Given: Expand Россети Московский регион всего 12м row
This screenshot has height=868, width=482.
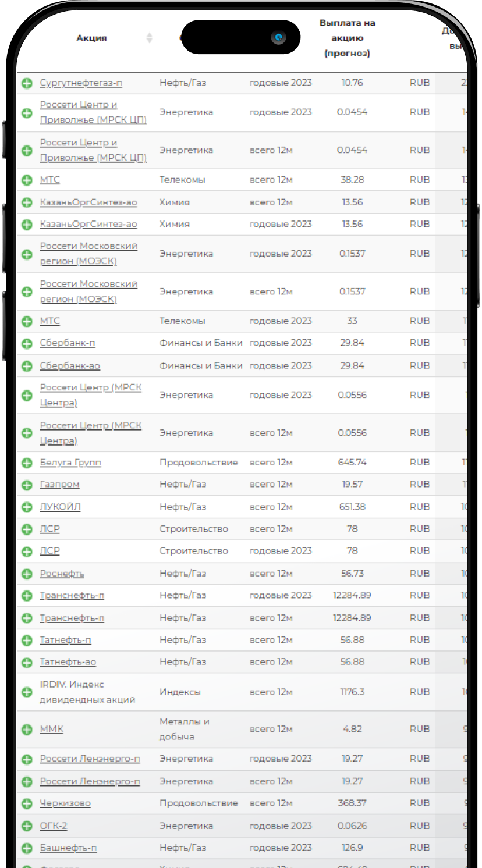Looking at the screenshot, I should tap(27, 292).
